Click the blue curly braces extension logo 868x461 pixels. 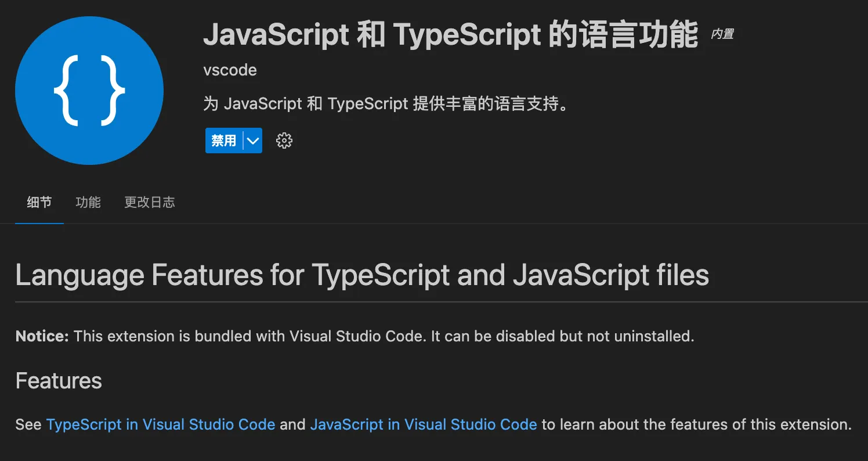pyautogui.click(x=89, y=90)
